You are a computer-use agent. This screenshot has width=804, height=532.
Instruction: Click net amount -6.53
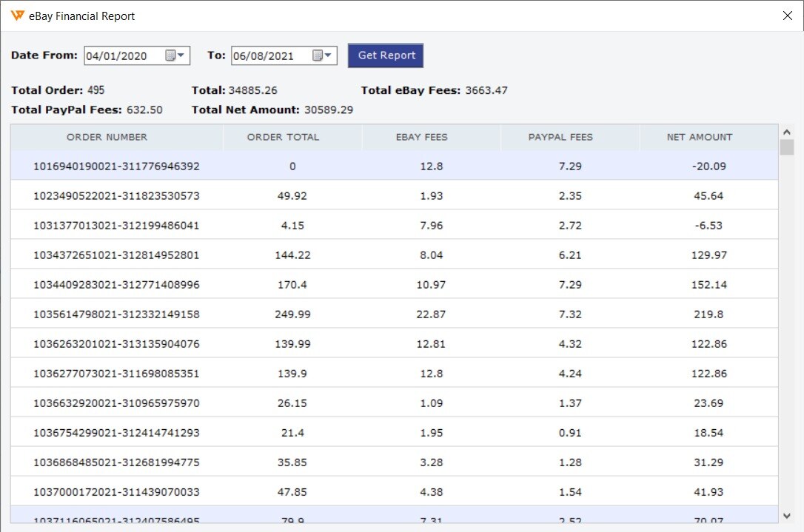coord(709,226)
